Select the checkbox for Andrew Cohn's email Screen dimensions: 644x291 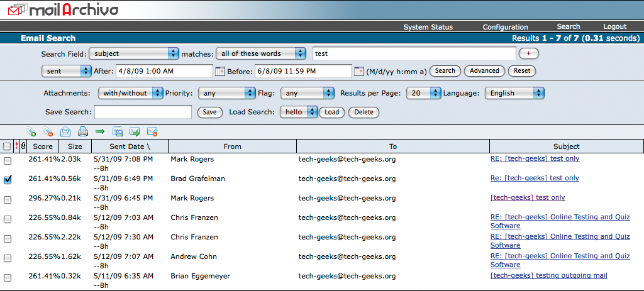[8, 258]
